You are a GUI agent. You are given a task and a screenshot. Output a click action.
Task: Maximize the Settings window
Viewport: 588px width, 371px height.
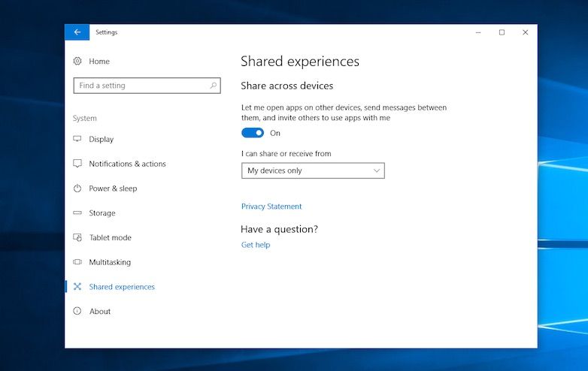[x=502, y=32]
